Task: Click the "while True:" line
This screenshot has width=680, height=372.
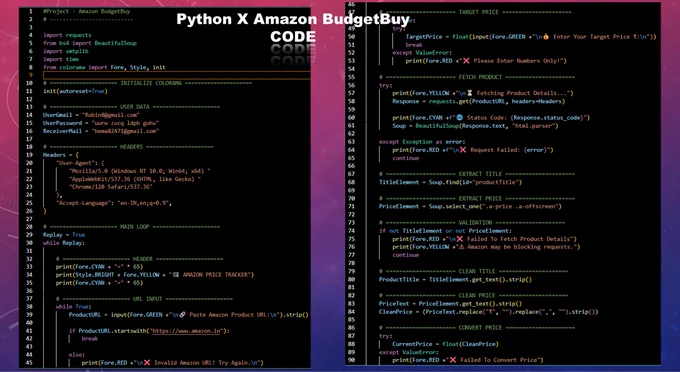Action: (x=74, y=307)
